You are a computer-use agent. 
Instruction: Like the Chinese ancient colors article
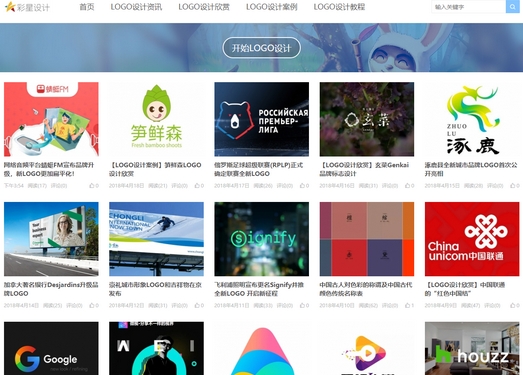[x=410, y=305]
